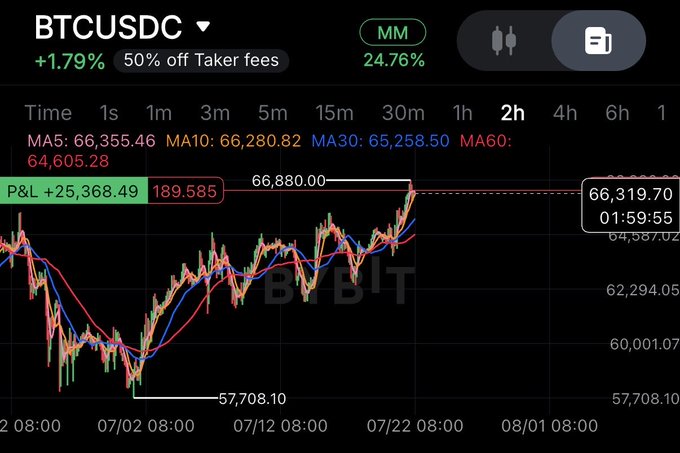The image size is (680, 453).
Task: Click the current price box 66,319.70
Action: [631, 194]
